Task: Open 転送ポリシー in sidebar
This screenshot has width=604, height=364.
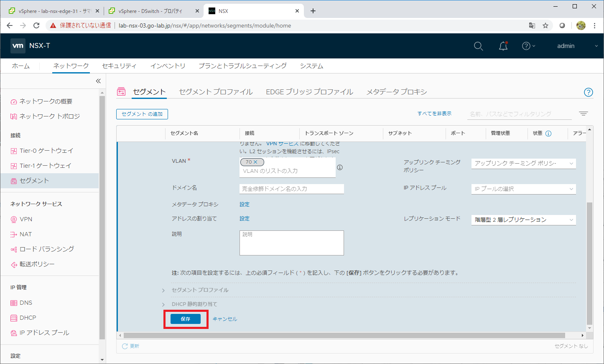Action: click(37, 264)
